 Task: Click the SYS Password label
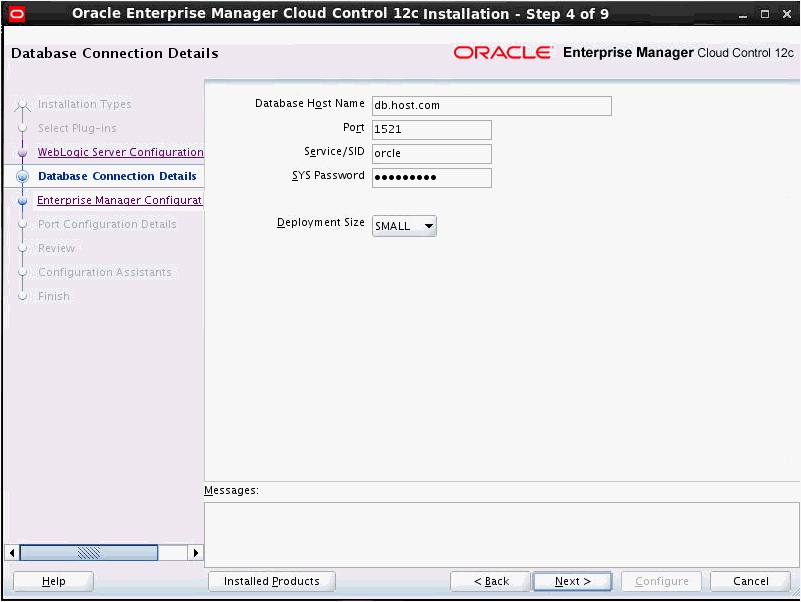coord(328,176)
